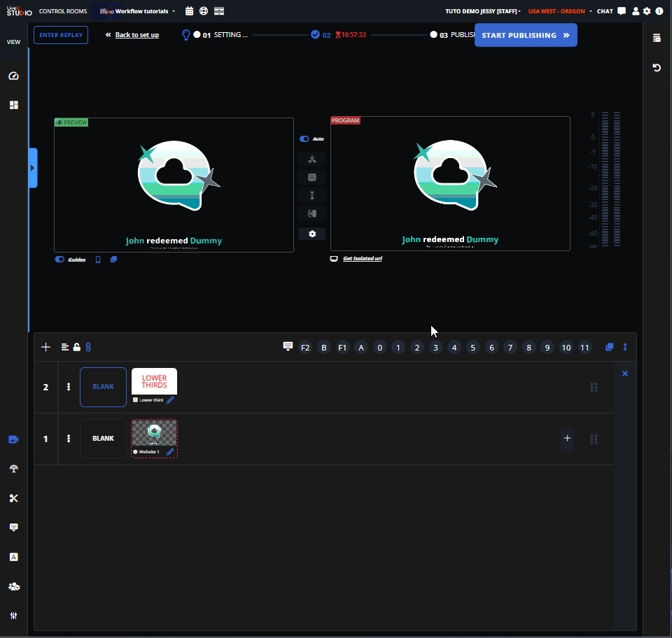
Task: Edit Website 1 with the pencil icon
Action: (170, 452)
